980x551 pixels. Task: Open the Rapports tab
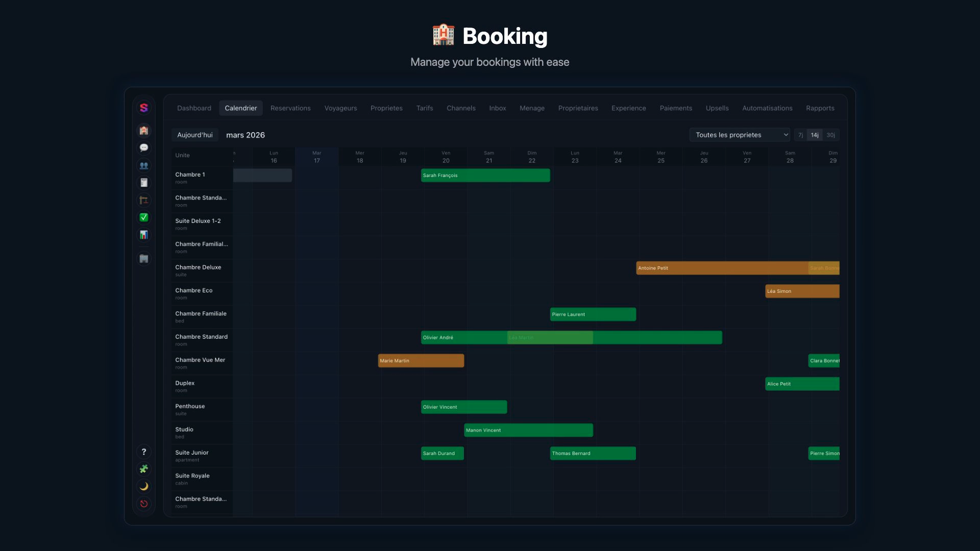[x=820, y=108]
